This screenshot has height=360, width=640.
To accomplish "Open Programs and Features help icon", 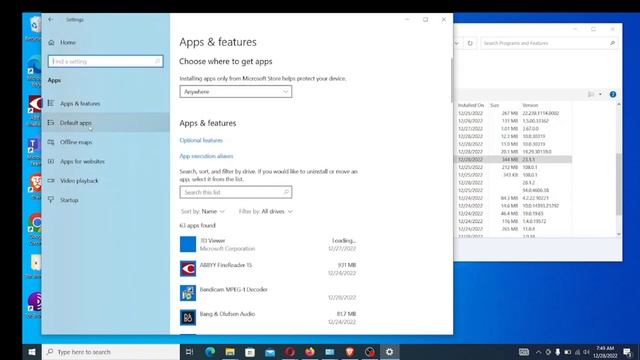I will (x=613, y=94).
